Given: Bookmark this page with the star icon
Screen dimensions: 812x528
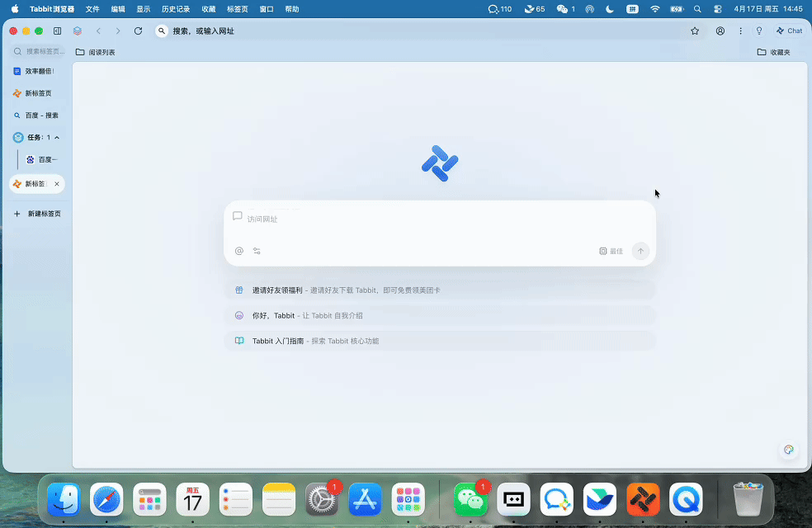Looking at the screenshot, I should pos(695,31).
